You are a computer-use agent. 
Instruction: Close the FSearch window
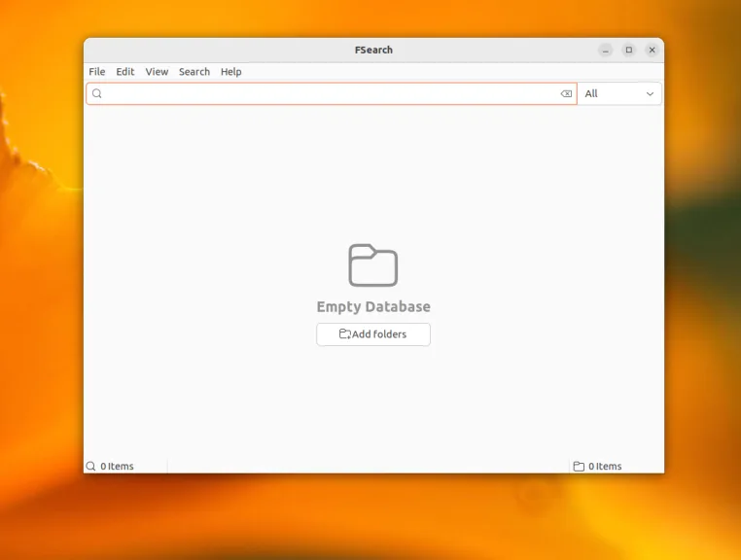click(x=653, y=51)
